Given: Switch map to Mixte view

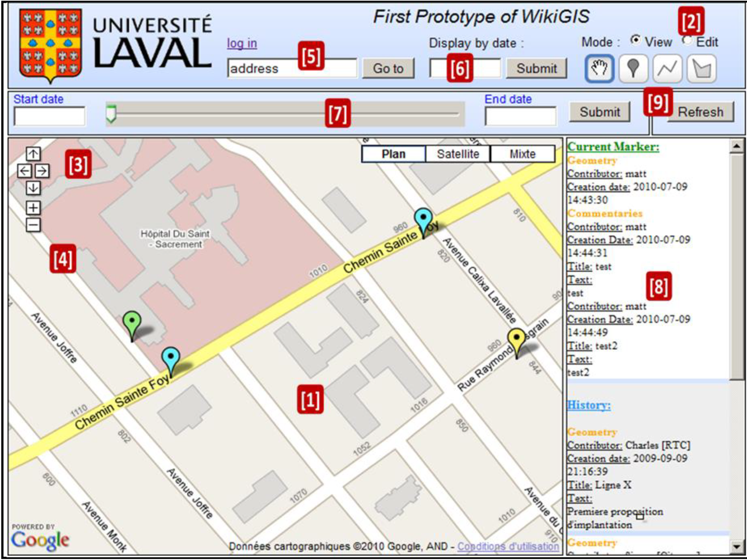Looking at the screenshot, I should click(522, 154).
